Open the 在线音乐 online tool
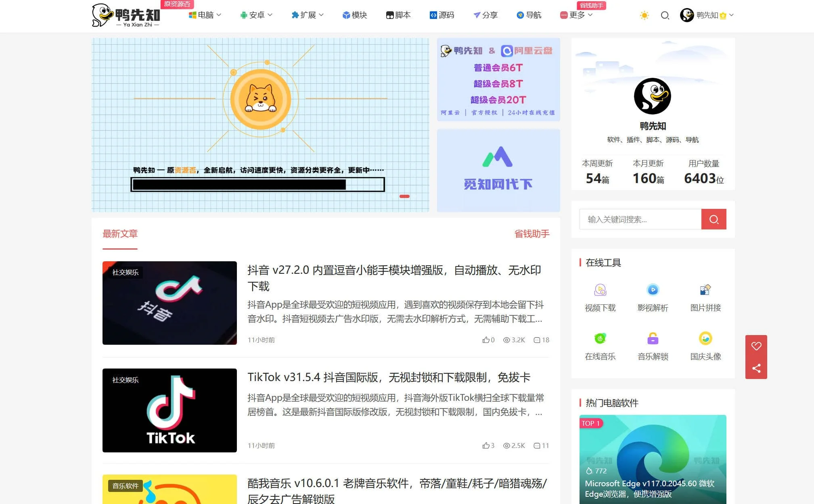The height and width of the screenshot is (504, 814). 600,346
